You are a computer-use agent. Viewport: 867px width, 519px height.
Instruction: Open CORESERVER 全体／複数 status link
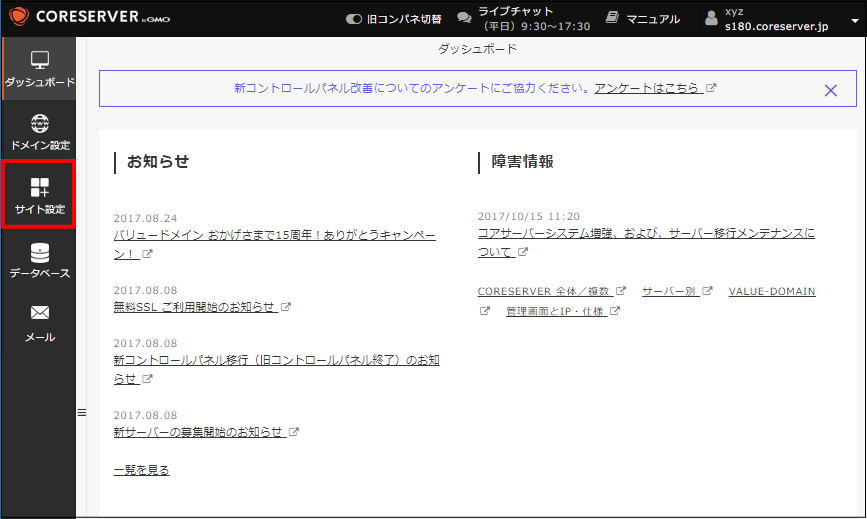(544, 291)
